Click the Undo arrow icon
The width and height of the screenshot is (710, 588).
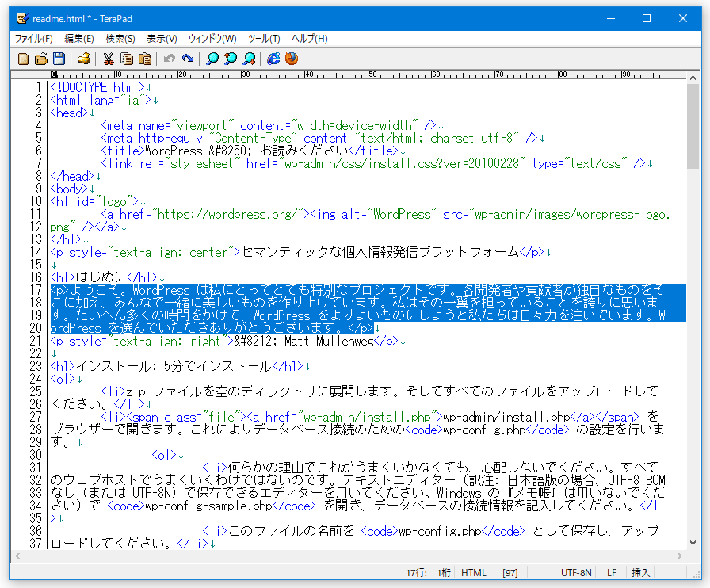170,59
